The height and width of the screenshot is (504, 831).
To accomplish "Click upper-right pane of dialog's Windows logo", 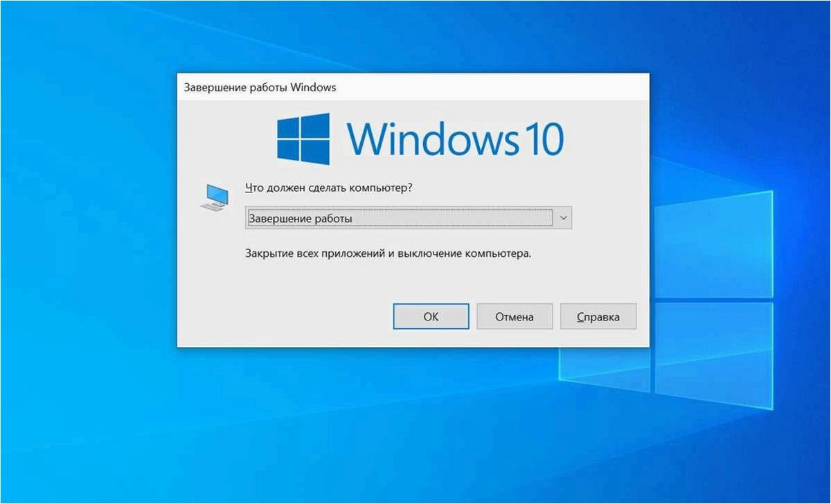I will pyautogui.click(x=316, y=125).
